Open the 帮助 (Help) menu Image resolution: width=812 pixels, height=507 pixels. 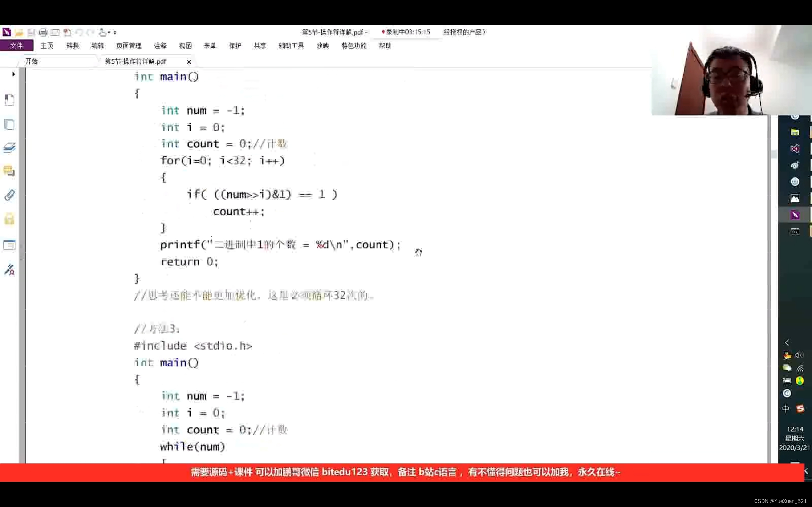coord(385,46)
